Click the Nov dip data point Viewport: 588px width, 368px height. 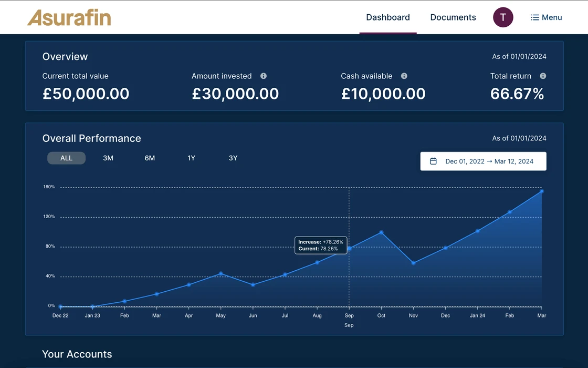tap(413, 263)
